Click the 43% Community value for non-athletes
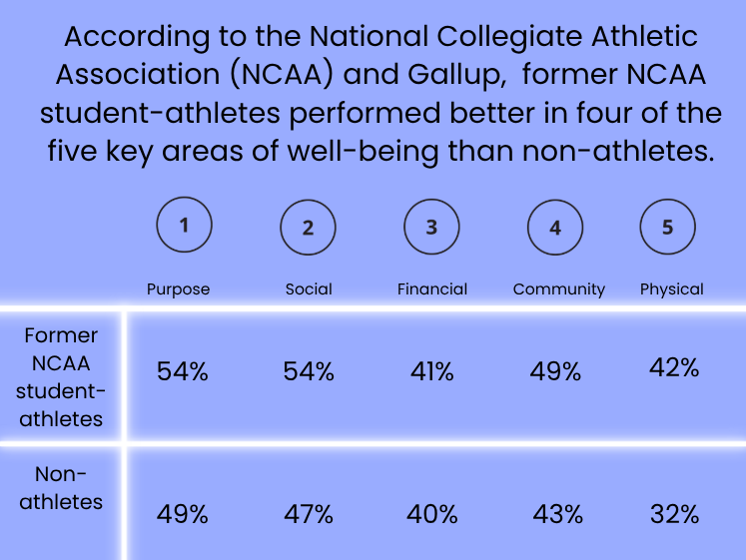This screenshot has width=746, height=560. click(557, 514)
